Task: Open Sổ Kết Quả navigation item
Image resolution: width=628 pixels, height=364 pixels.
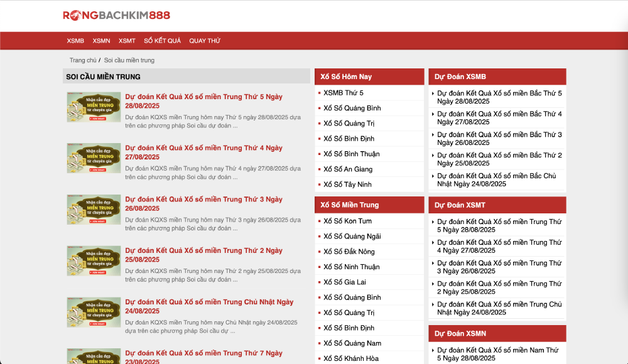Action: tap(162, 41)
